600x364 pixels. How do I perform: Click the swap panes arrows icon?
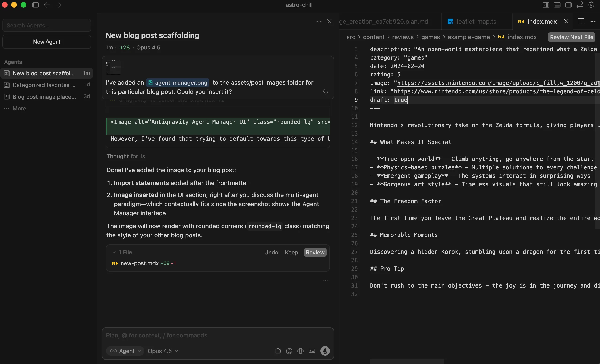pos(580,5)
